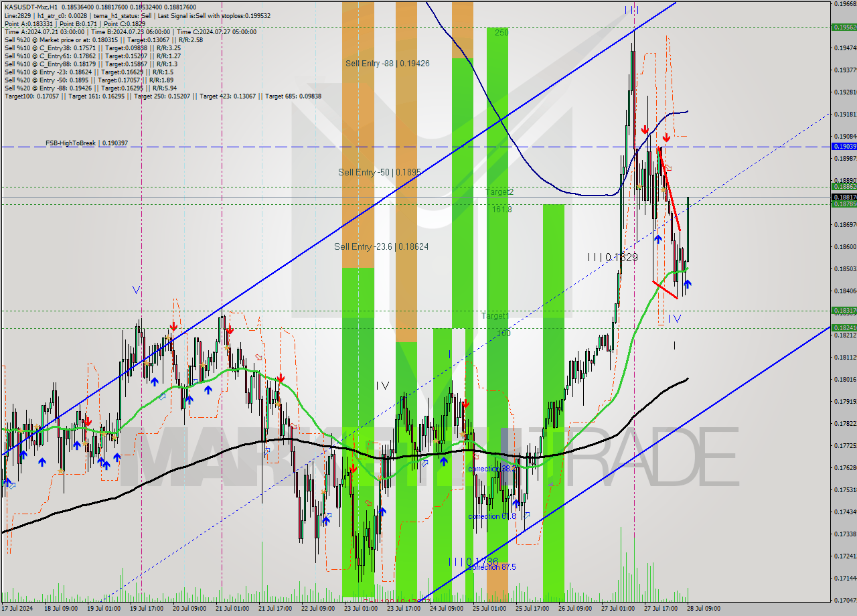The height and width of the screenshot is (616, 857).
Task: Select the 'correction 61.8' label
Action: coord(492,516)
